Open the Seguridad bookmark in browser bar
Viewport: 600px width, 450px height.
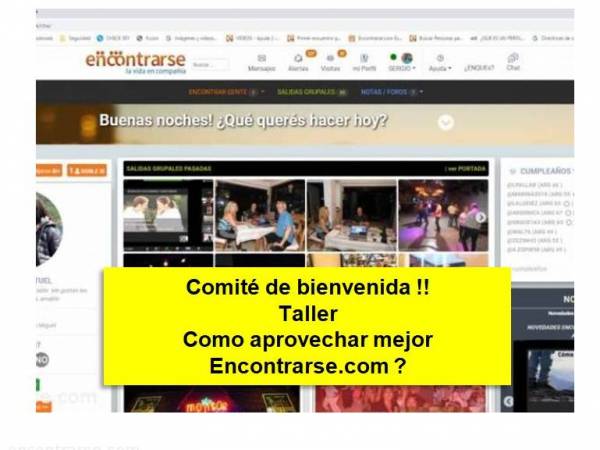pyautogui.click(x=75, y=38)
